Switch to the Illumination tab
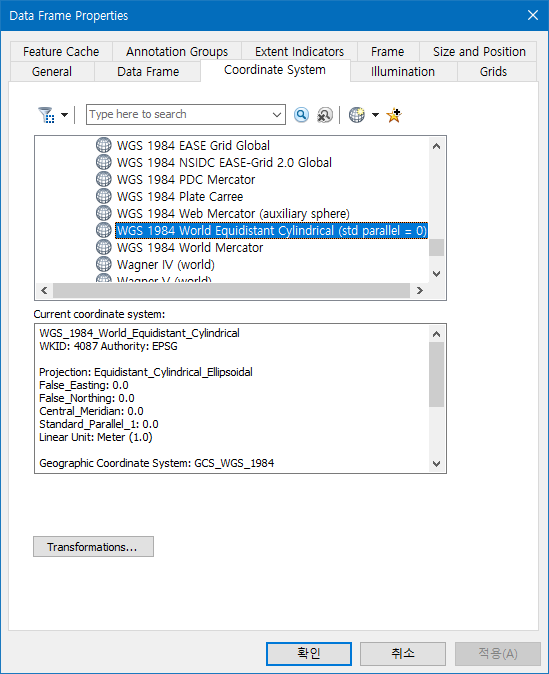 click(403, 71)
